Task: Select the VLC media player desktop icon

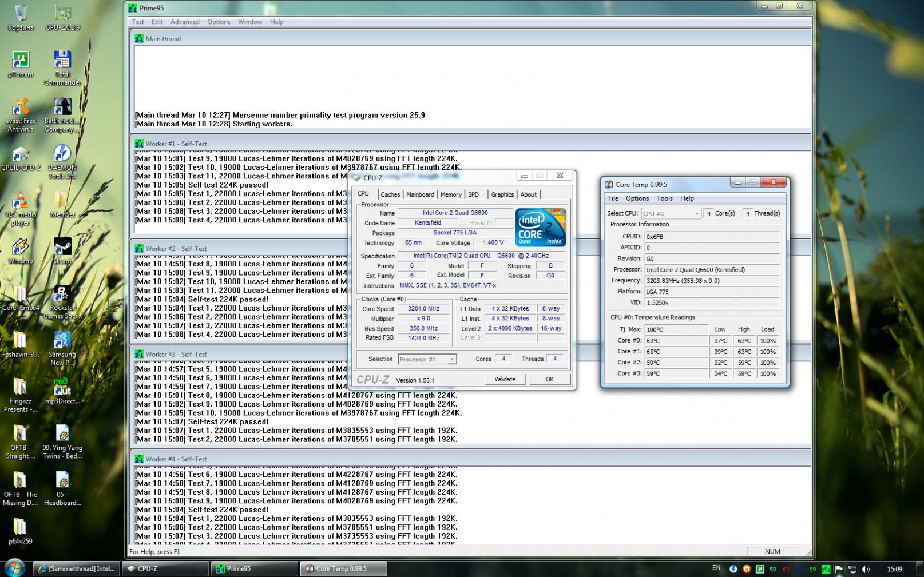Action: pyautogui.click(x=21, y=209)
